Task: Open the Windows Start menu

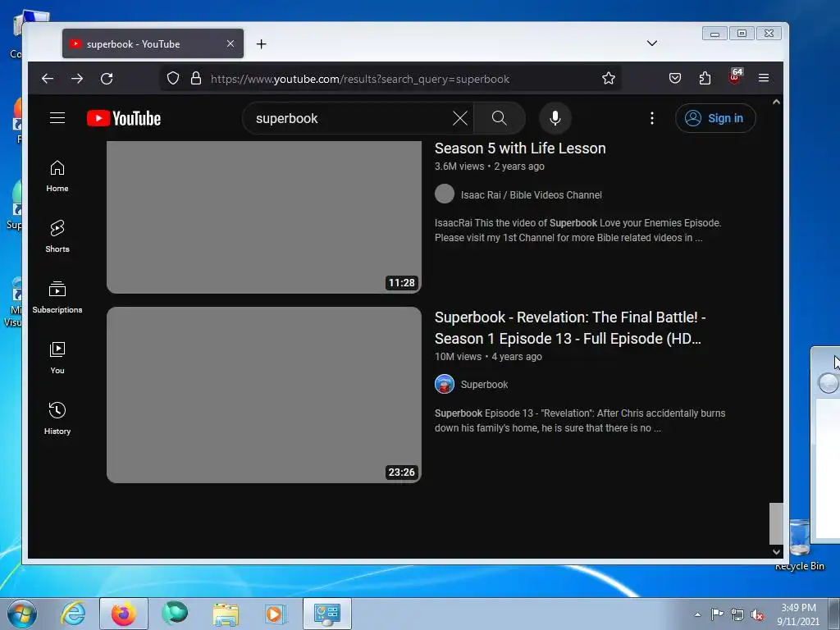Action: tap(22, 614)
